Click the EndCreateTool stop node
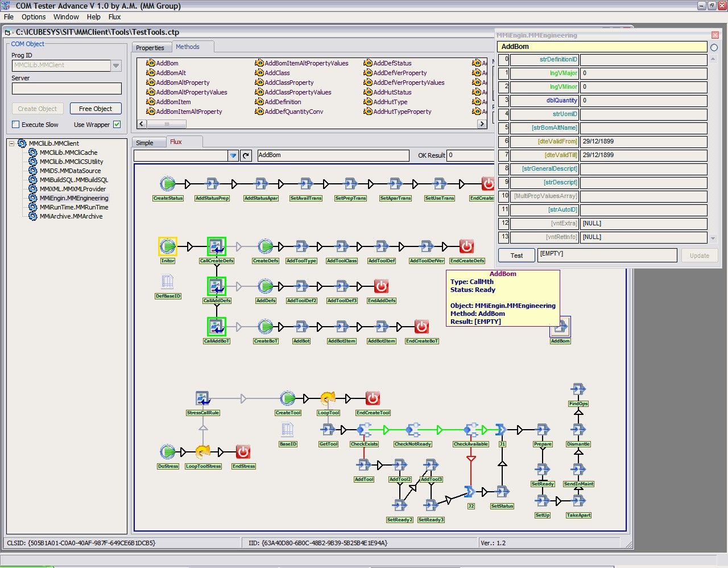The image size is (728, 568). point(373,398)
